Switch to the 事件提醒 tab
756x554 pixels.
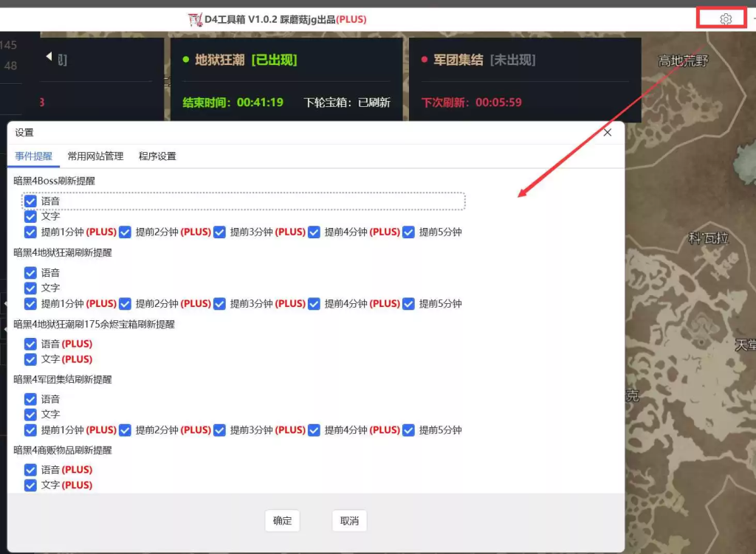tap(33, 156)
